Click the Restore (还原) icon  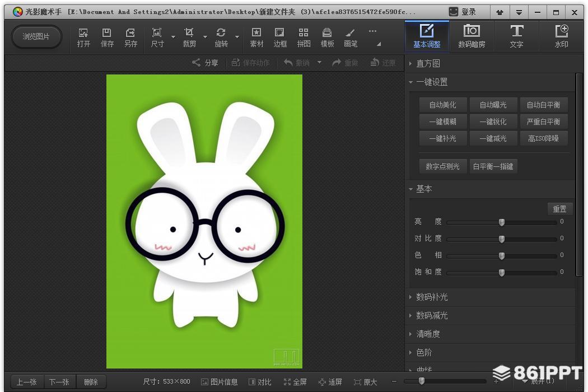pyautogui.click(x=375, y=62)
